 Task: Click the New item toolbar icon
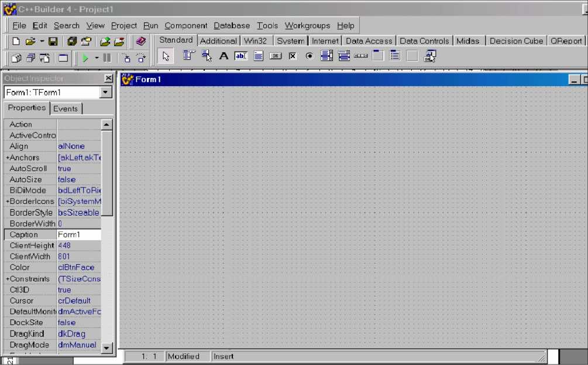(x=16, y=42)
